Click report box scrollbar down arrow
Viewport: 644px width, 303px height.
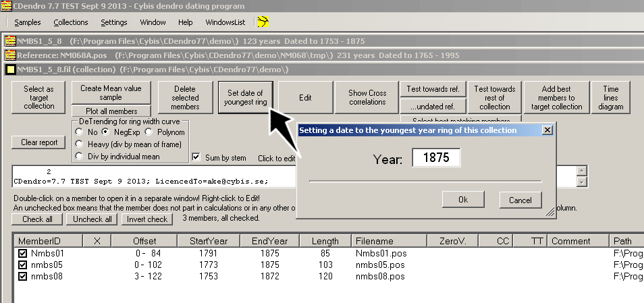(582, 182)
